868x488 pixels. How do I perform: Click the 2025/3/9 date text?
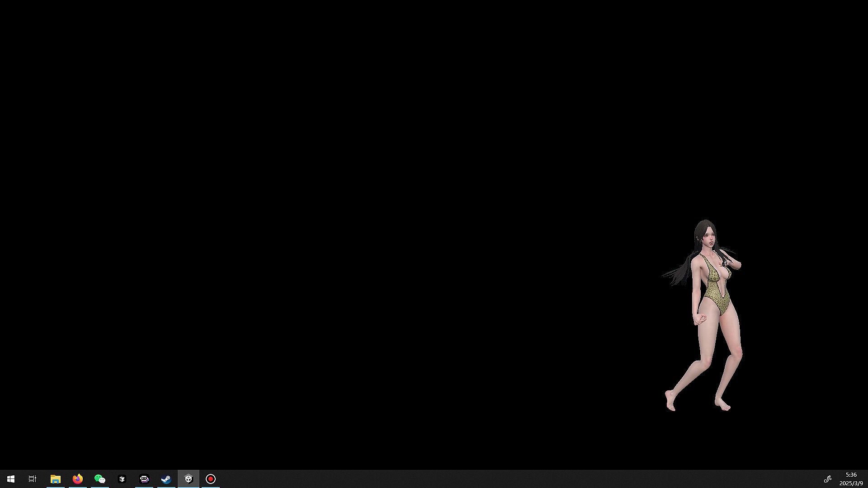coord(851,483)
